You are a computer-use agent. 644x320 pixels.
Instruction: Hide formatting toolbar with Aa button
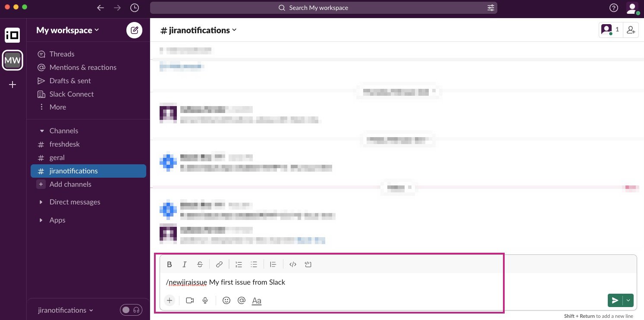(x=257, y=301)
